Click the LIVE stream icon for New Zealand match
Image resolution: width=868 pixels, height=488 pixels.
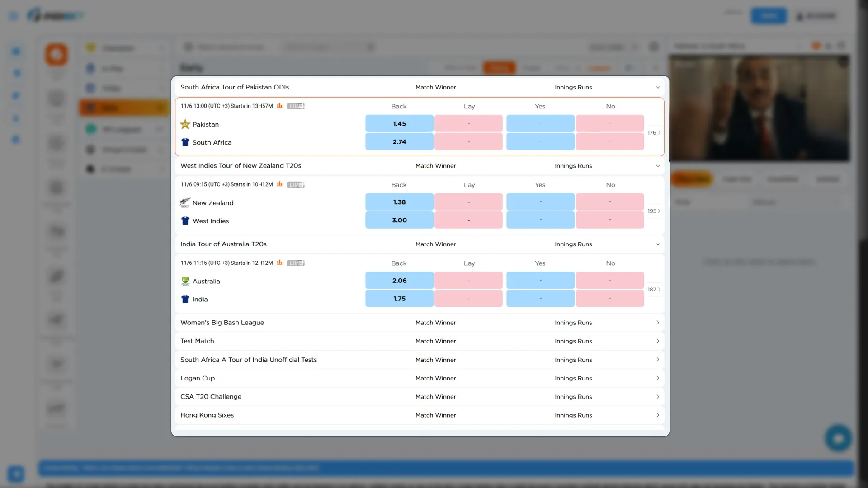click(296, 184)
